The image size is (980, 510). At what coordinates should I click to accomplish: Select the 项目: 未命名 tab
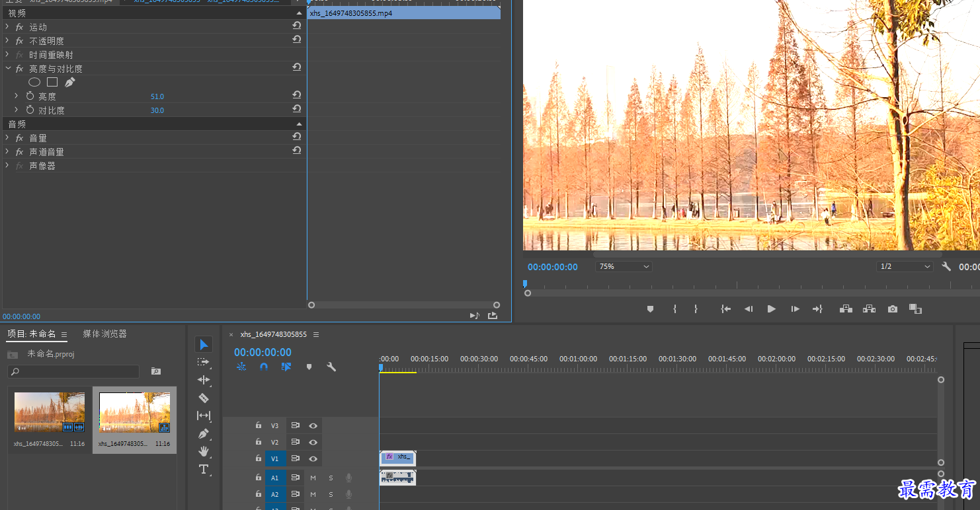click(32, 334)
